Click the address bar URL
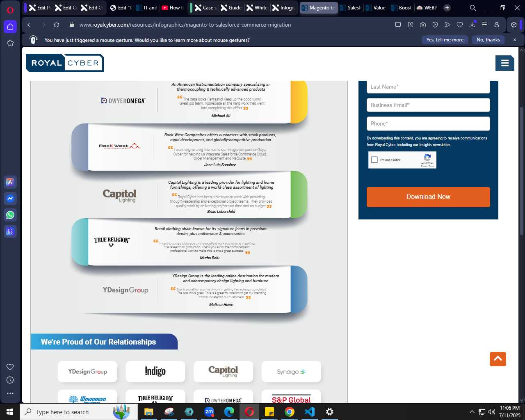This screenshot has height=420, width=525. point(185,25)
